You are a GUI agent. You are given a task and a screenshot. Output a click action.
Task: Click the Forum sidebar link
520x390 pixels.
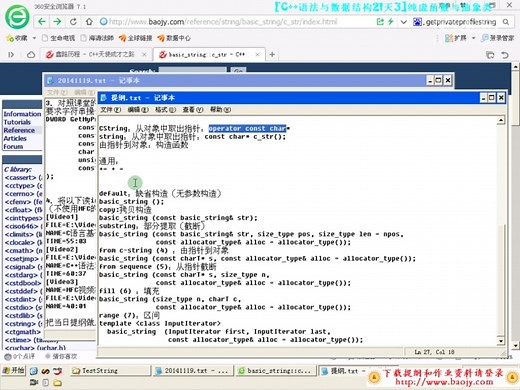pos(13,147)
